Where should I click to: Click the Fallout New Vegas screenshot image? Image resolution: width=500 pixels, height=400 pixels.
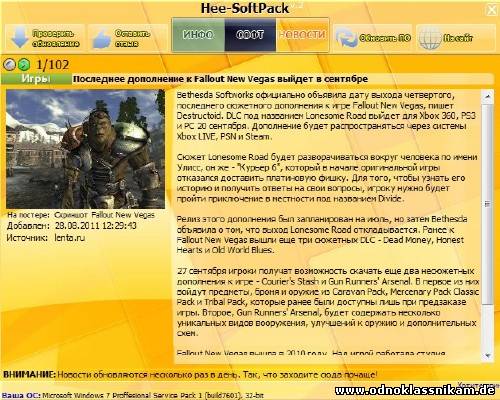[x=85, y=149]
